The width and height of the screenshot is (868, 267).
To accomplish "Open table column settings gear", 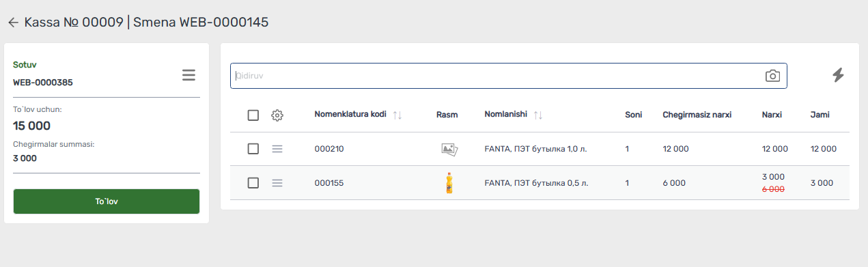I will pyautogui.click(x=277, y=115).
